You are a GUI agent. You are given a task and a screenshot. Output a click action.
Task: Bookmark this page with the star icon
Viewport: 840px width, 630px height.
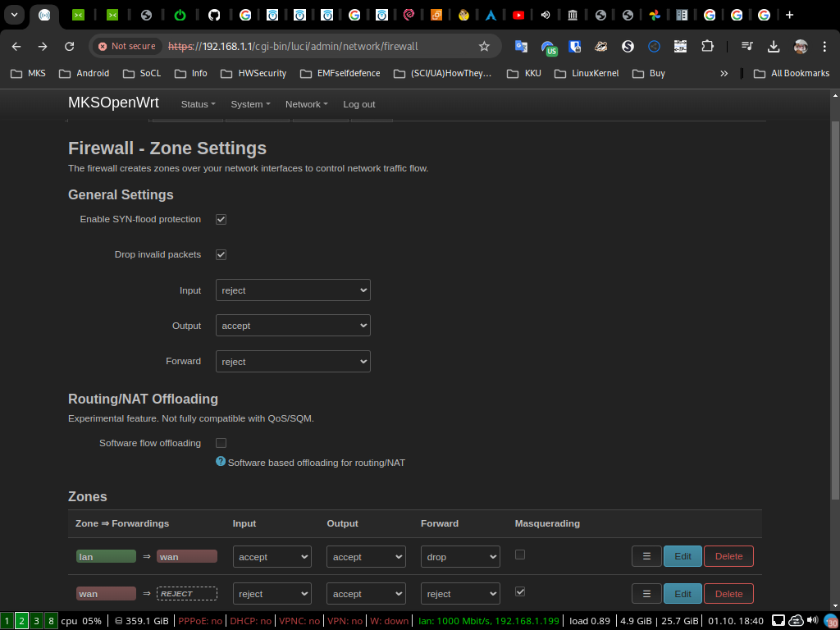pyautogui.click(x=484, y=47)
